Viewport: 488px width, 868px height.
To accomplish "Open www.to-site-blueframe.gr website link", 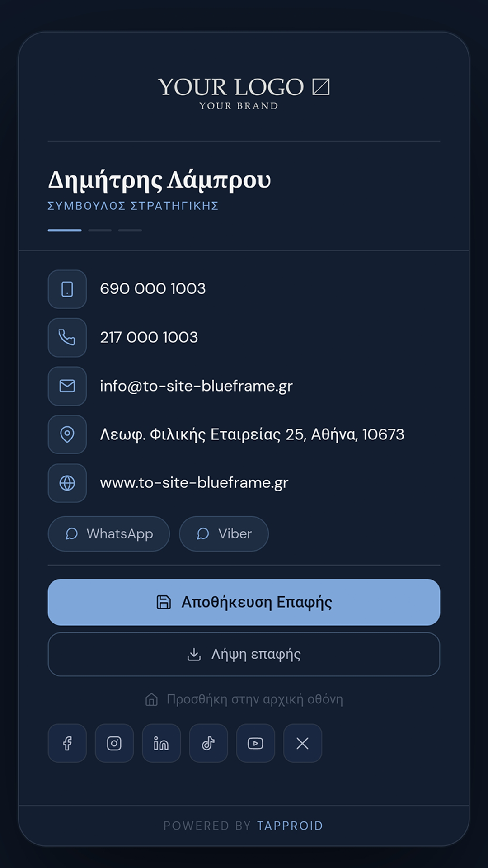I will coord(194,483).
